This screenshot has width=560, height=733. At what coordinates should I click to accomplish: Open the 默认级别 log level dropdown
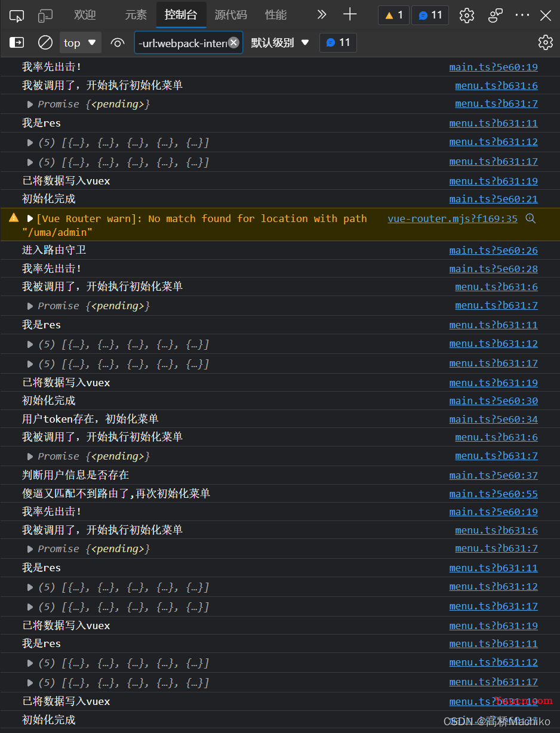pos(280,42)
